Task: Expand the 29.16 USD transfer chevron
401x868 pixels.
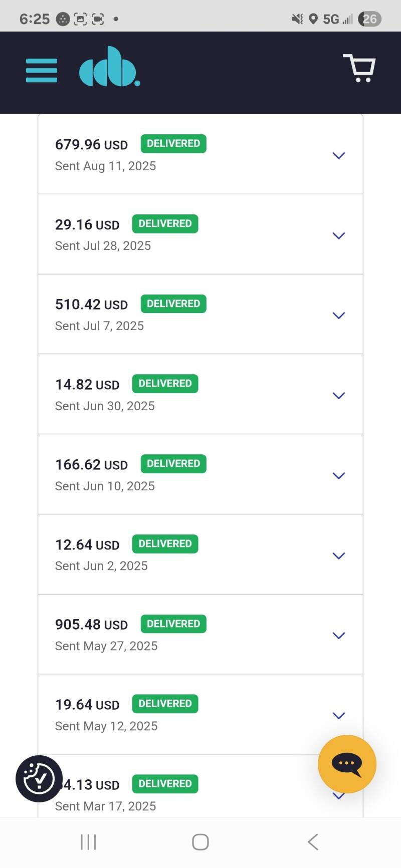Action: pos(339,235)
